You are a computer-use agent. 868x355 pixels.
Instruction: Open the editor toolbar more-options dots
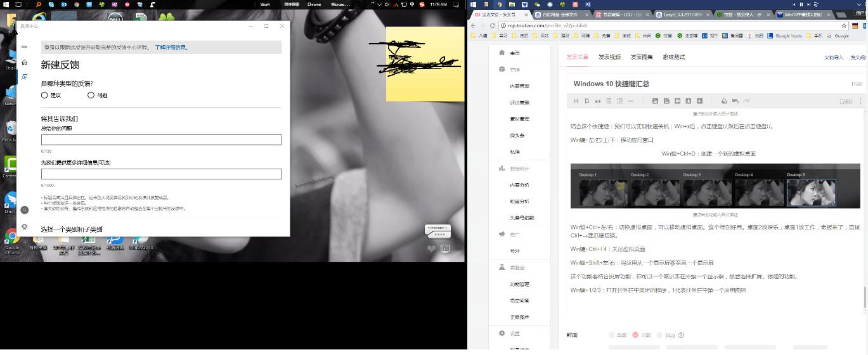point(860,101)
